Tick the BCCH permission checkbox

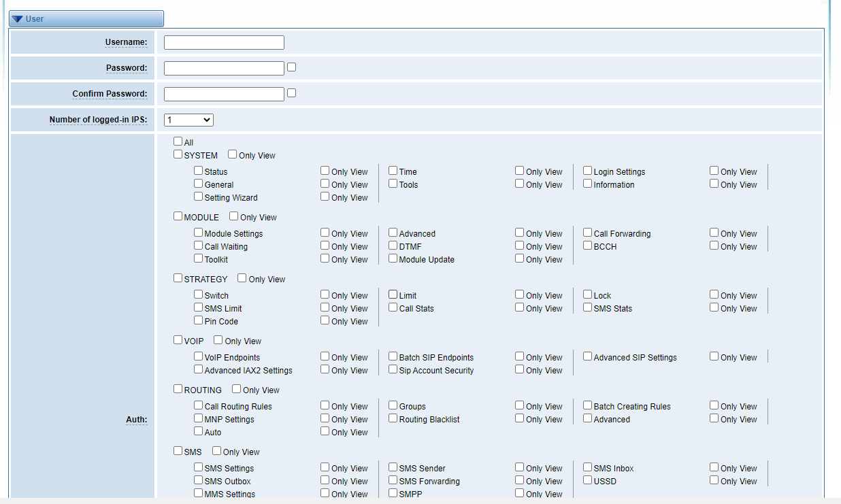pos(587,246)
